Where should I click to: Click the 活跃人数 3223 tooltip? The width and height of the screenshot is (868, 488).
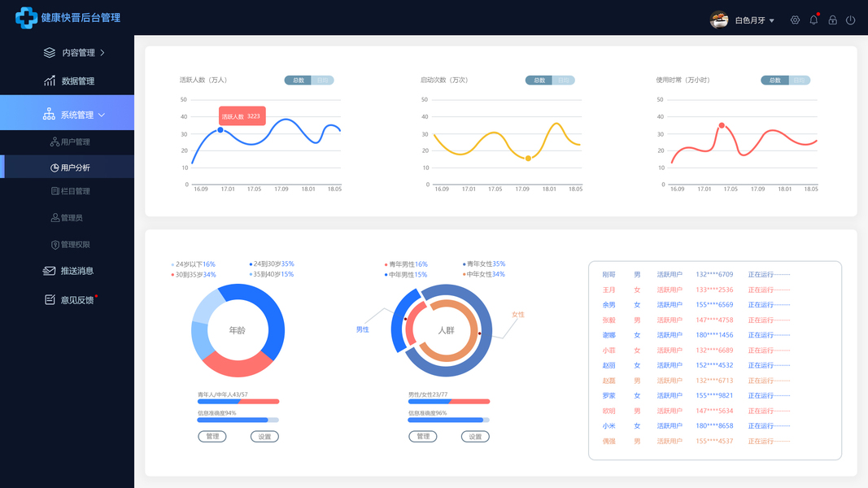point(242,116)
